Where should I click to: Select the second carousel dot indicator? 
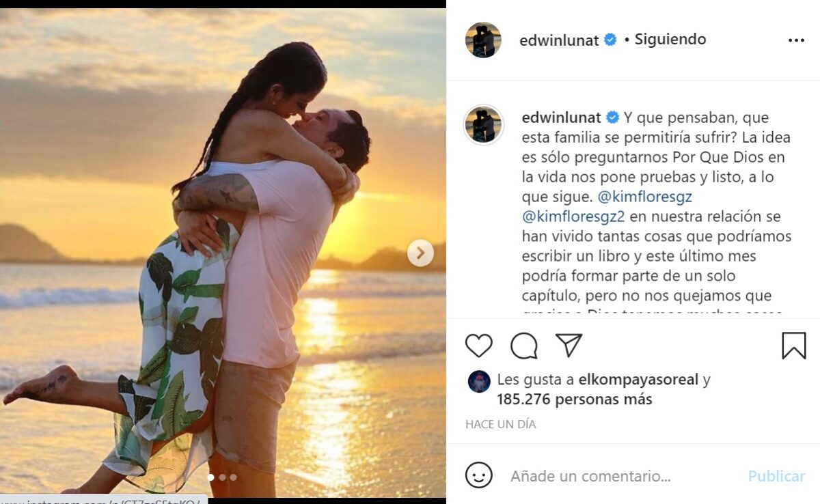222,477
